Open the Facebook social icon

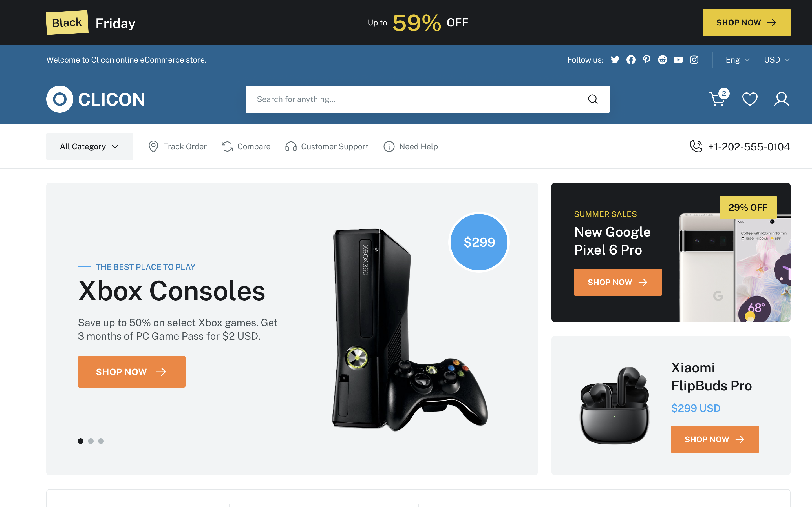[631, 60]
